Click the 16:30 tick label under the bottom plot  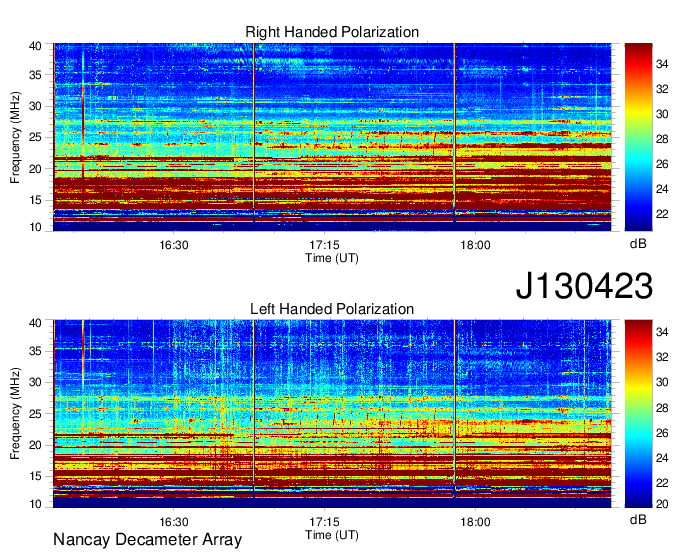(174, 522)
